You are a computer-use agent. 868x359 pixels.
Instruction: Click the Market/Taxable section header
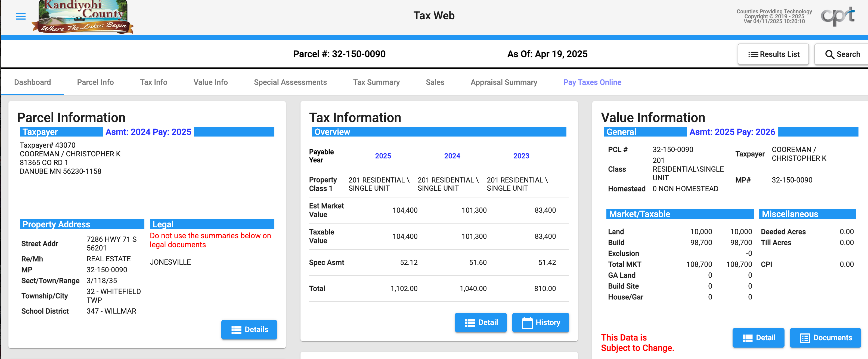pyautogui.click(x=680, y=214)
